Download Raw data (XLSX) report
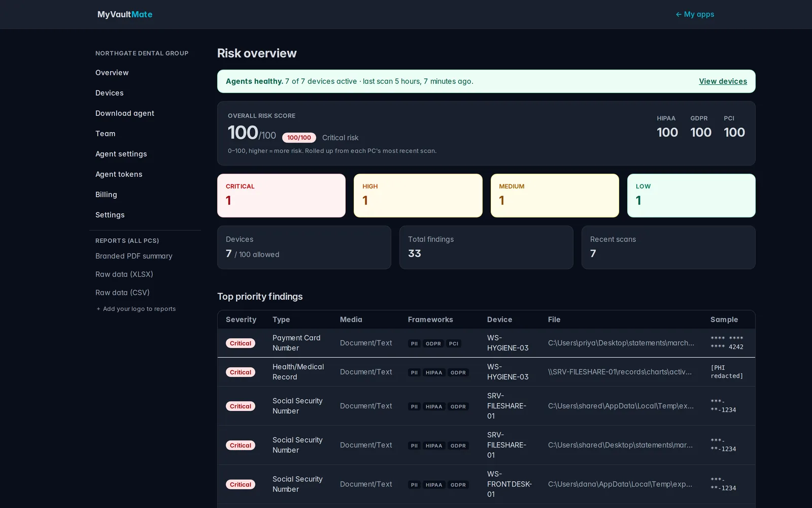Screen dimensions: 812x508 [124, 274]
